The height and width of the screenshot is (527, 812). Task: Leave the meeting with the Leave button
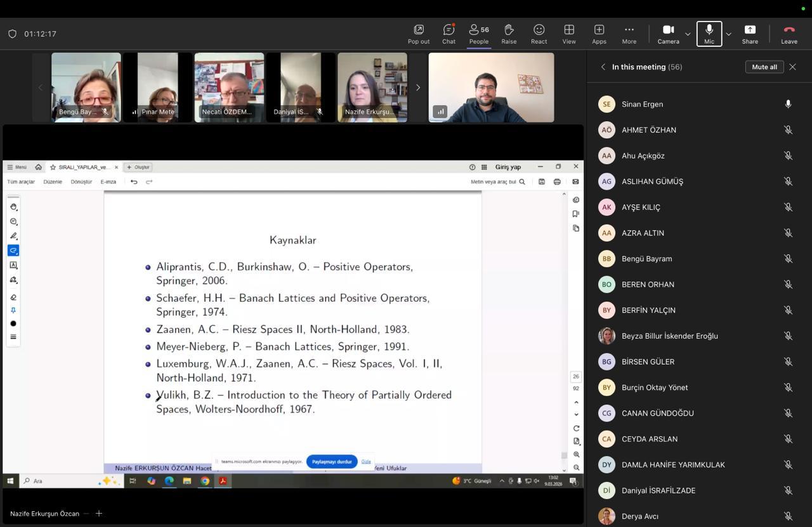pos(789,34)
